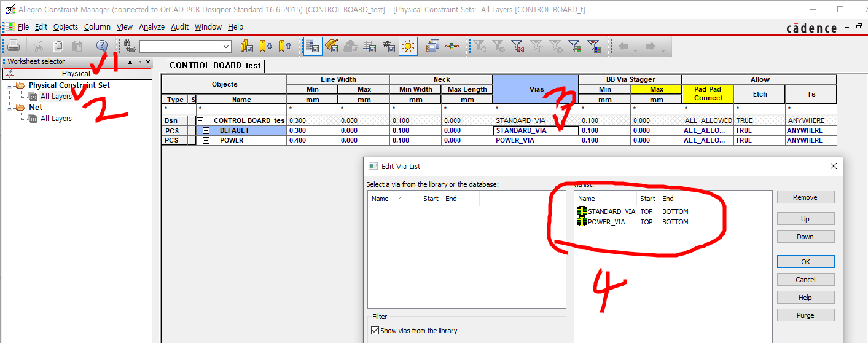This screenshot has height=343, width=868.
Task: Click the 0.400 Line Width cell in the POWER row
Action: coord(312,140)
